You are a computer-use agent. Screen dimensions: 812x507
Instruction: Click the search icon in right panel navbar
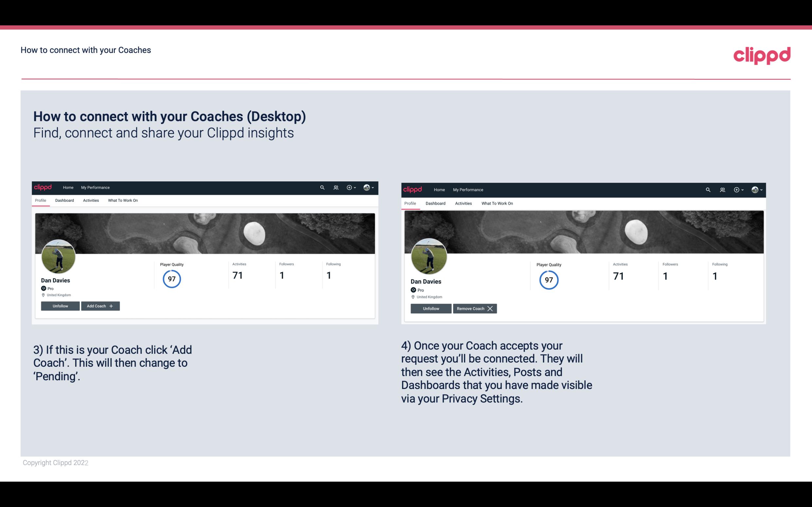pos(708,189)
